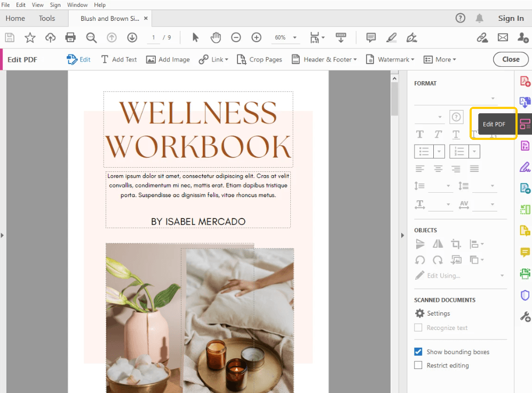Center align text
The width and height of the screenshot is (532, 393).
click(438, 168)
